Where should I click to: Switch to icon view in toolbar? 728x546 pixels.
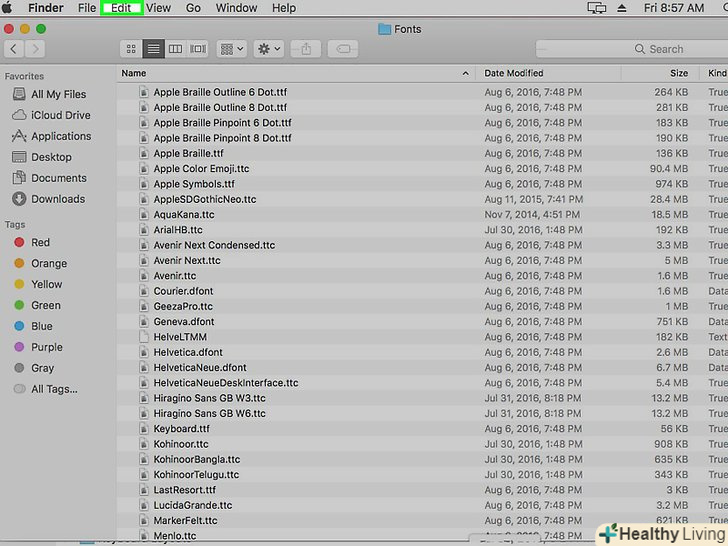[x=131, y=48]
